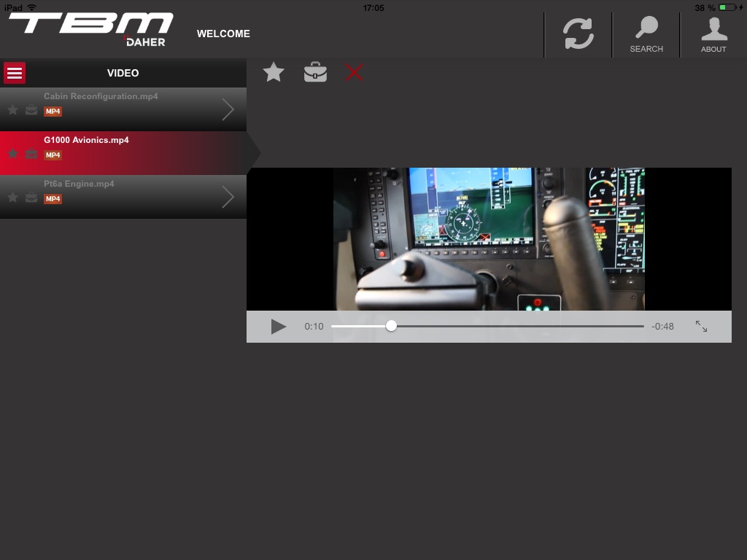The image size is (747, 560).
Task: Tap MP4 badge on Pt6a Engine row
Action: (53, 199)
